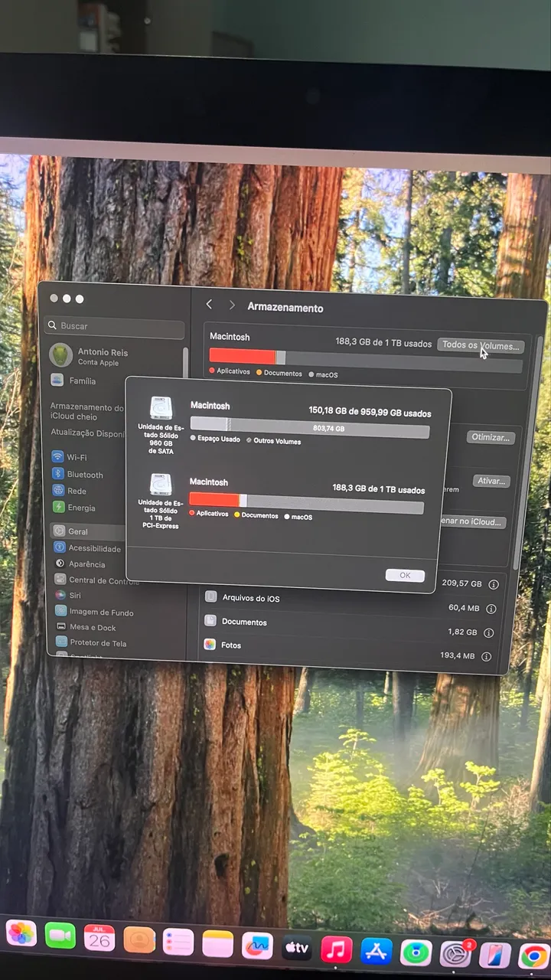Image resolution: width=551 pixels, height=980 pixels.
Task: Click the PCI-Express Macintosh usage bar
Action: [307, 503]
